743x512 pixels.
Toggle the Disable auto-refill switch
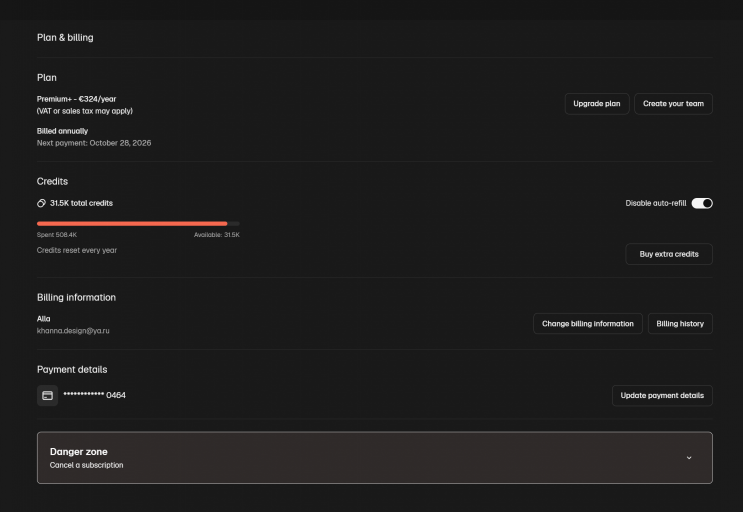pyautogui.click(x=702, y=203)
